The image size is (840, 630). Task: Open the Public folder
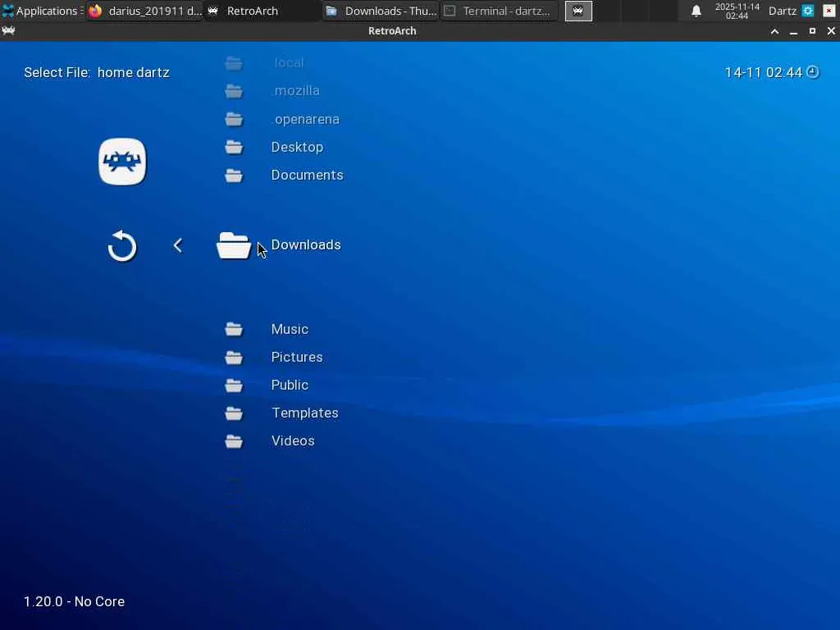point(290,386)
